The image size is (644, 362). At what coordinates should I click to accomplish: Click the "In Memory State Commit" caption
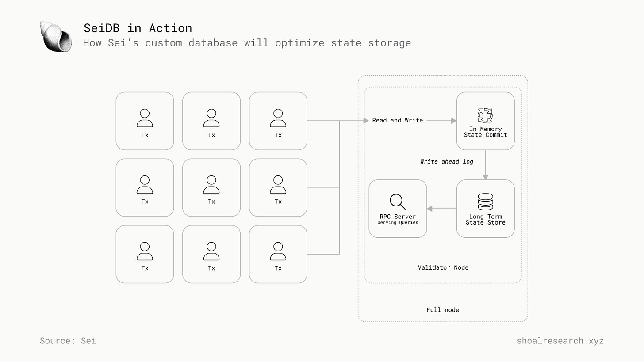[485, 132]
